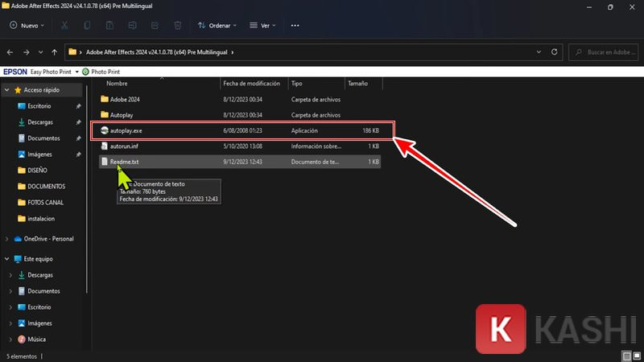Expand Escritorio under Este equipo

pos(10,307)
